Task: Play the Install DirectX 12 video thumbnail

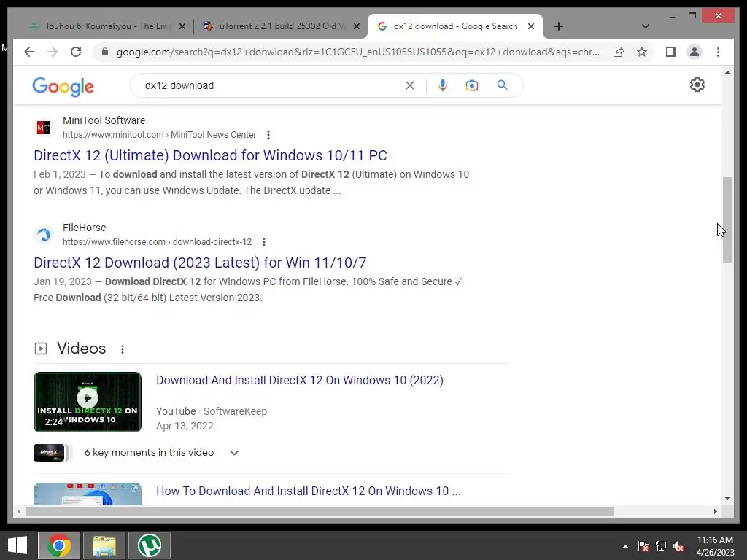Action: (88, 402)
